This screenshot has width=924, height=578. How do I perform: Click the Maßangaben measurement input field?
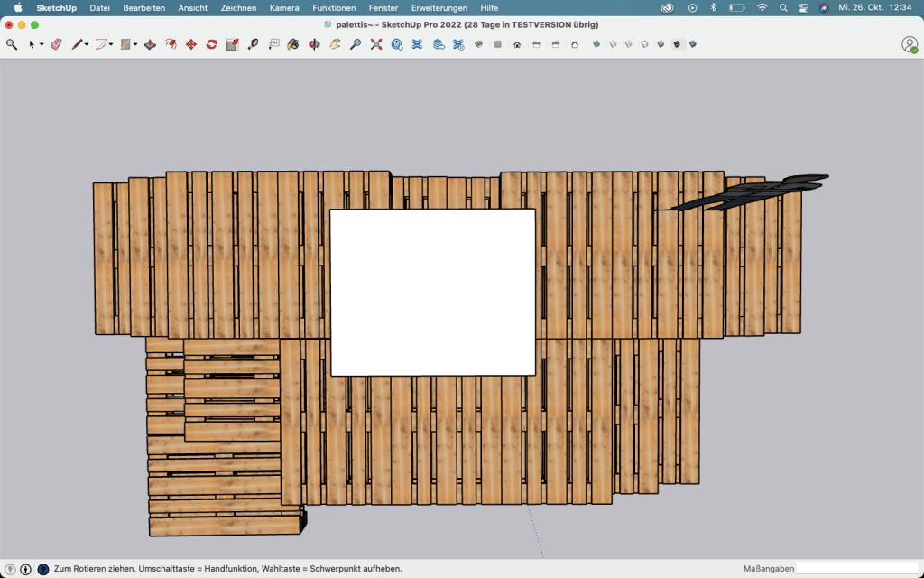[855, 568]
